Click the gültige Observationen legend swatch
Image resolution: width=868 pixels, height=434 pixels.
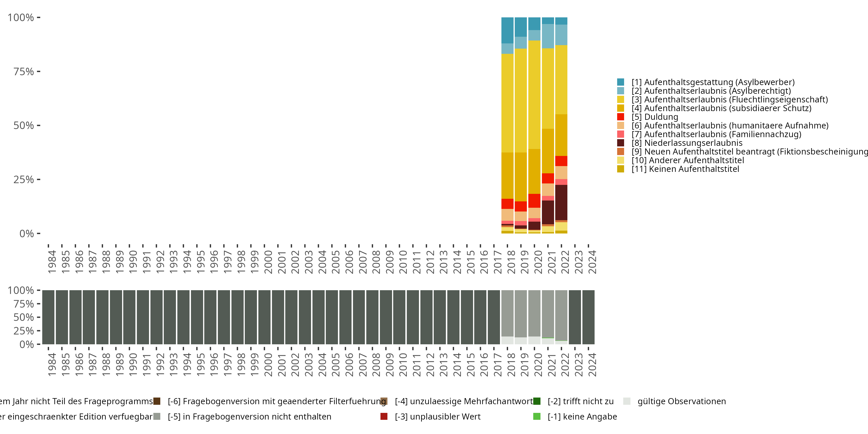point(627,401)
